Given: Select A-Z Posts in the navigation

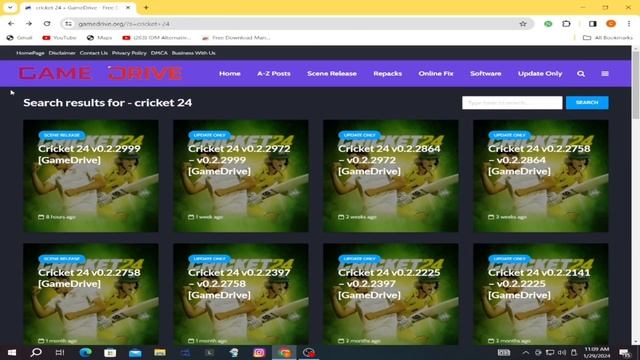Looking at the screenshot, I should tap(273, 73).
